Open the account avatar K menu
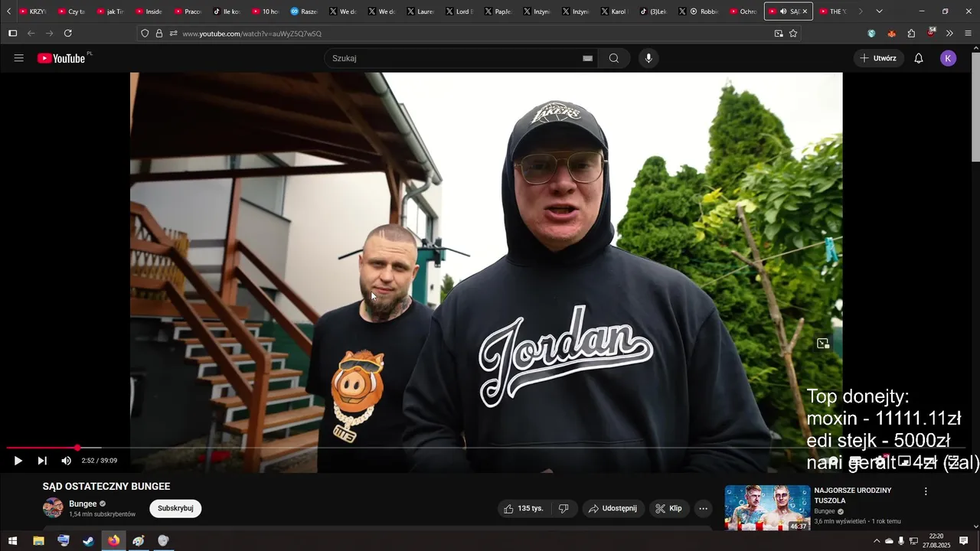 tap(949, 58)
